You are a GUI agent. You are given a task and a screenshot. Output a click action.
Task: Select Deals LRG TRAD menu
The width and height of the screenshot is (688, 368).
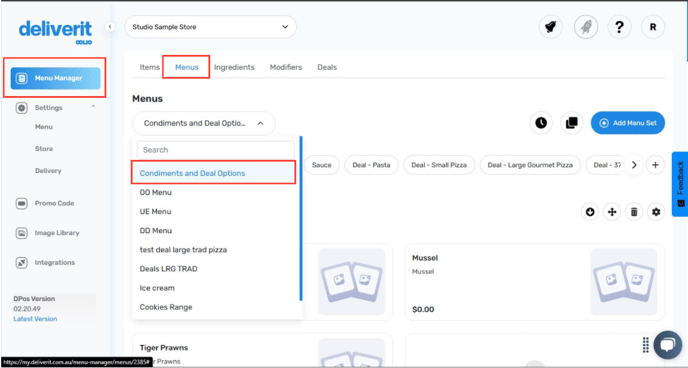click(x=168, y=269)
